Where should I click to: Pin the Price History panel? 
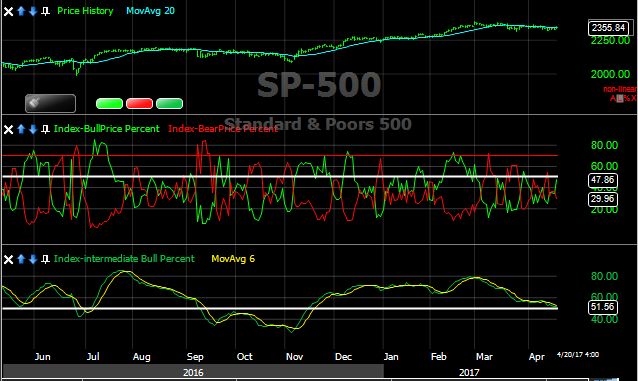point(46,11)
